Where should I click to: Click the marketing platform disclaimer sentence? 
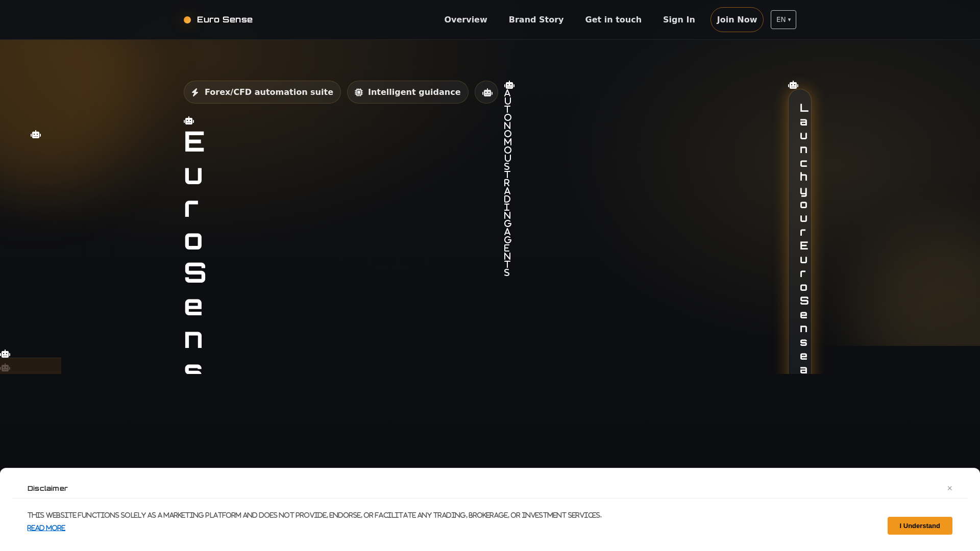point(314,515)
